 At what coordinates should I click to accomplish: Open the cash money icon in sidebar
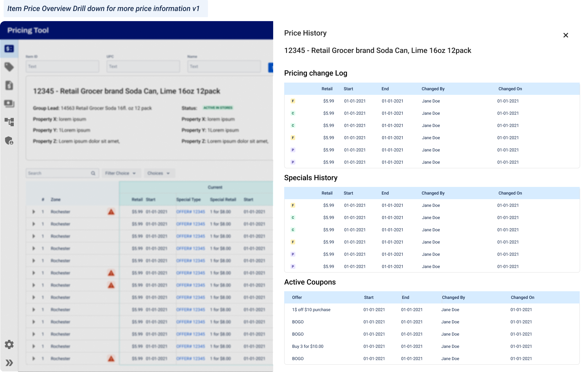click(x=9, y=104)
